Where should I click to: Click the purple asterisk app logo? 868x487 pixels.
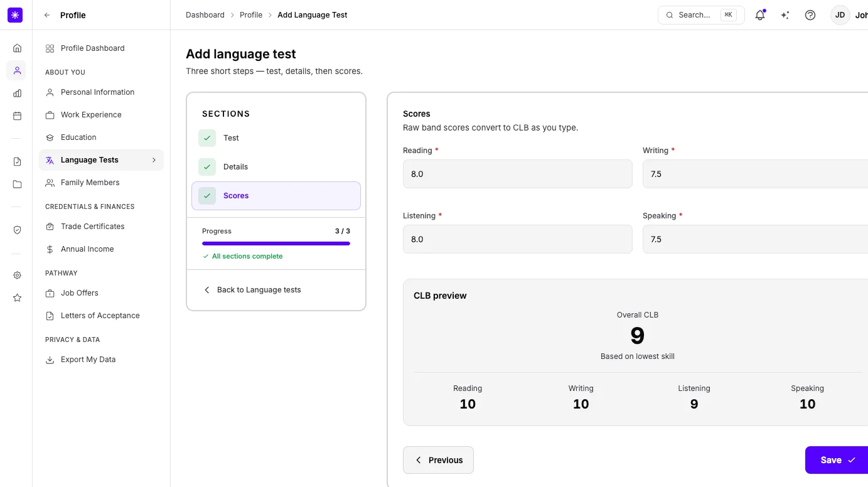tap(15, 15)
